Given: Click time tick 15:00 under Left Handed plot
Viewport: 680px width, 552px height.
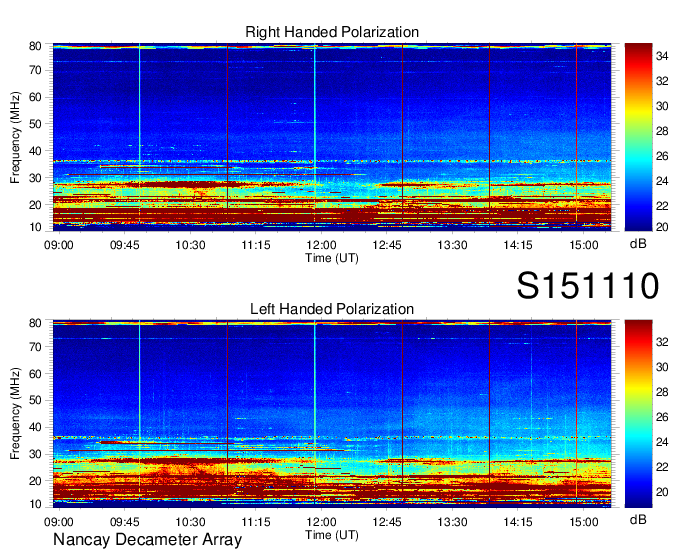Looking at the screenshot, I should coord(584,522).
